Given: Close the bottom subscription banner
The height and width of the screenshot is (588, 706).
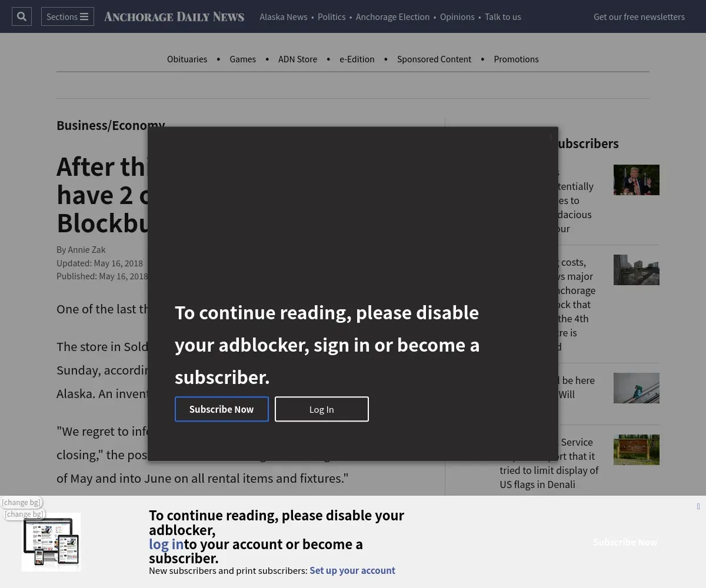Looking at the screenshot, I should pos(698,506).
